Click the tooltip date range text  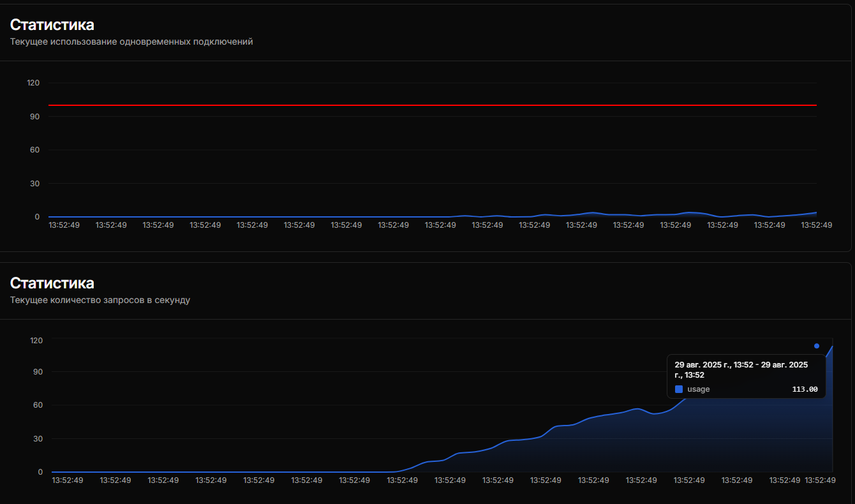(741, 369)
